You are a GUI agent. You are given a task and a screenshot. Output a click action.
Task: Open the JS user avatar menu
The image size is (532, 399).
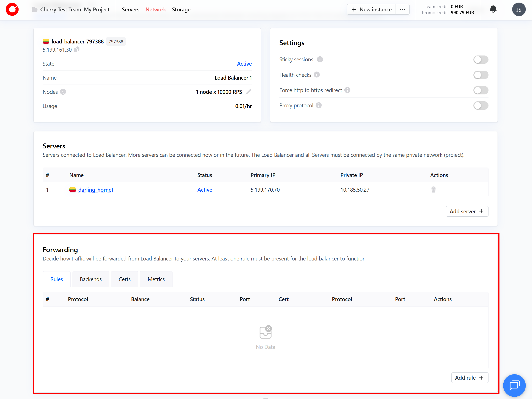(519, 10)
